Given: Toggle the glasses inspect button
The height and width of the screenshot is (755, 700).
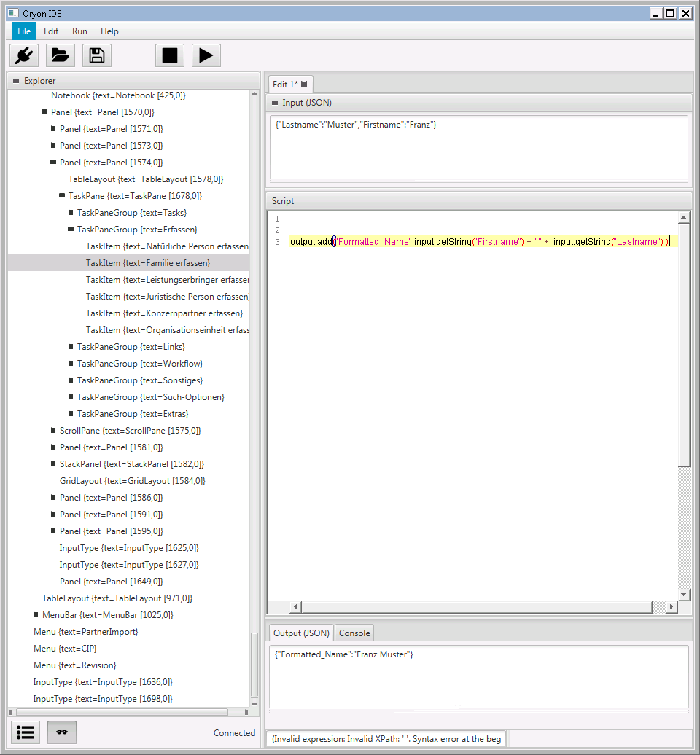Looking at the screenshot, I should pyautogui.click(x=62, y=732).
